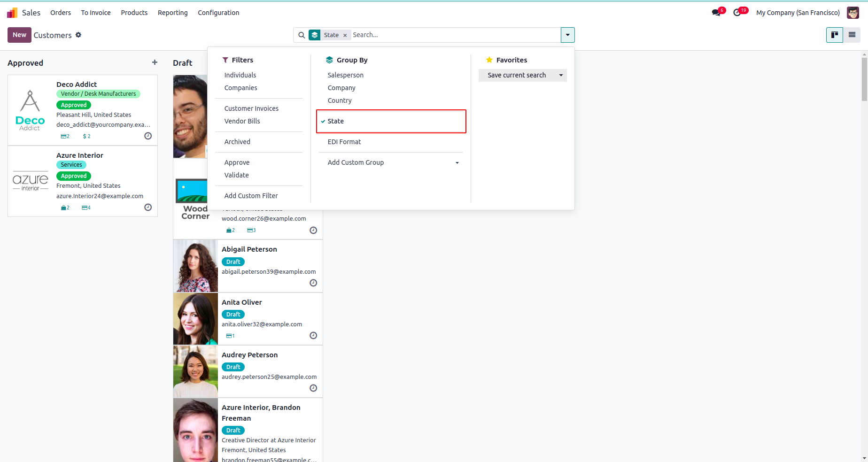Open Deco Addict customer card

pyautogui.click(x=83, y=110)
